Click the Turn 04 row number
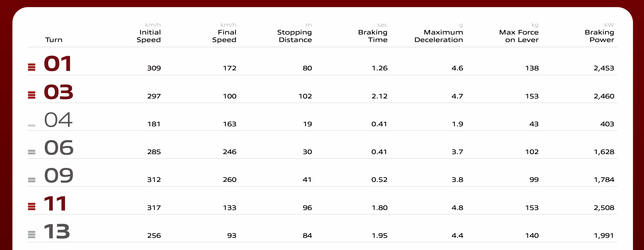This screenshot has width=644, height=250. point(58,120)
